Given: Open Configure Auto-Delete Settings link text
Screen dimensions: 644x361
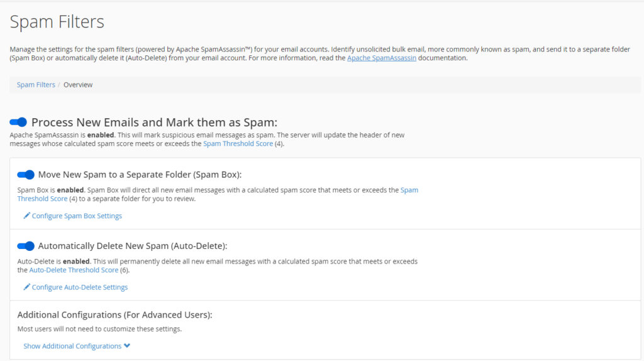Looking at the screenshot, I should [80, 287].
